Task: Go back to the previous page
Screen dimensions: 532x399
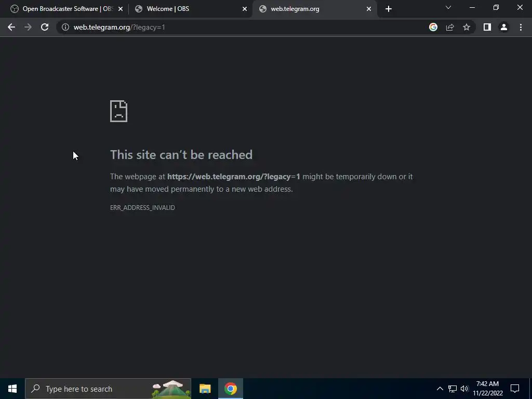Action: [11, 27]
